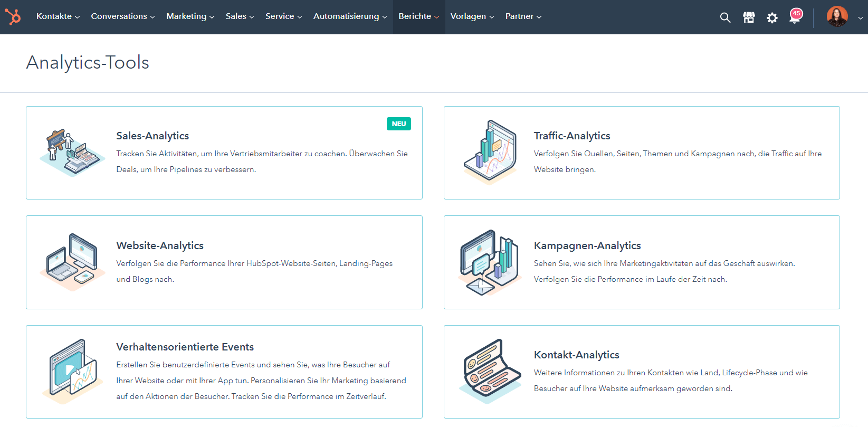
Task: Click the Traffic-Analytics chart illustration
Action: [x=490, y=153]
